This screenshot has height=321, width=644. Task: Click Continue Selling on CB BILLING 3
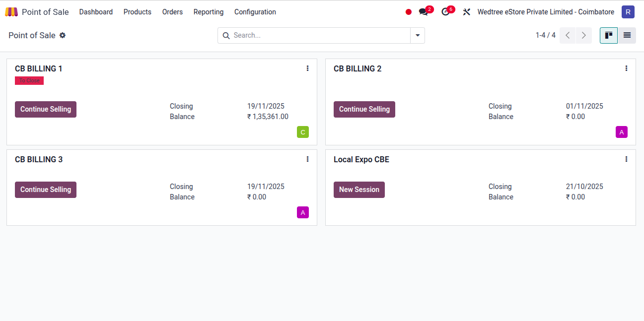pos(46,190)
